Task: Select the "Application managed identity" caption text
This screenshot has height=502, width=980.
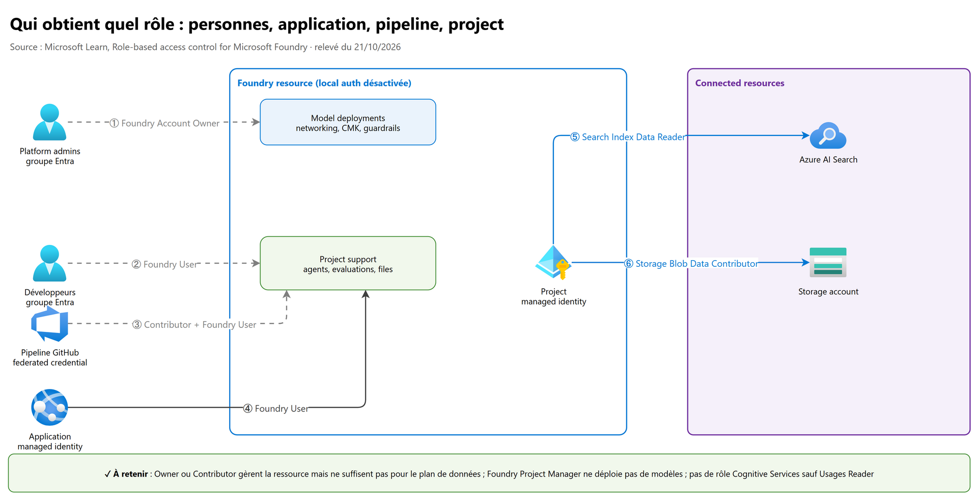Action: click(x=50, y=441)
